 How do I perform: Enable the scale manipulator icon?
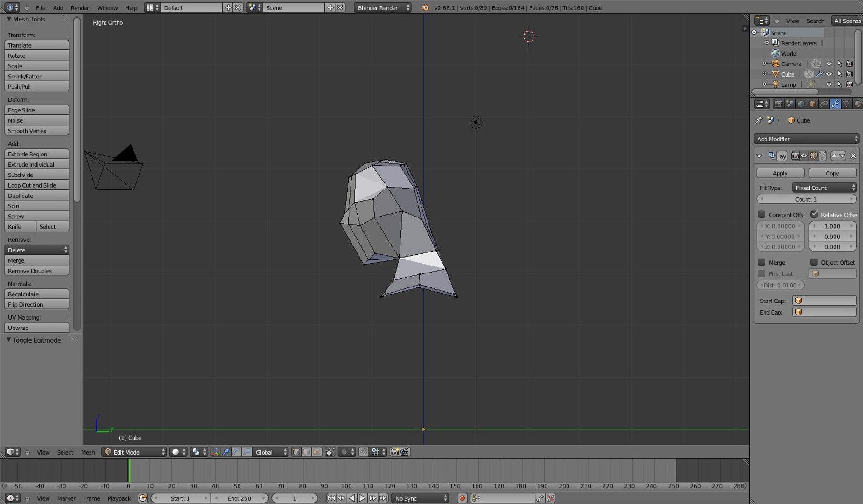point(247,452)
